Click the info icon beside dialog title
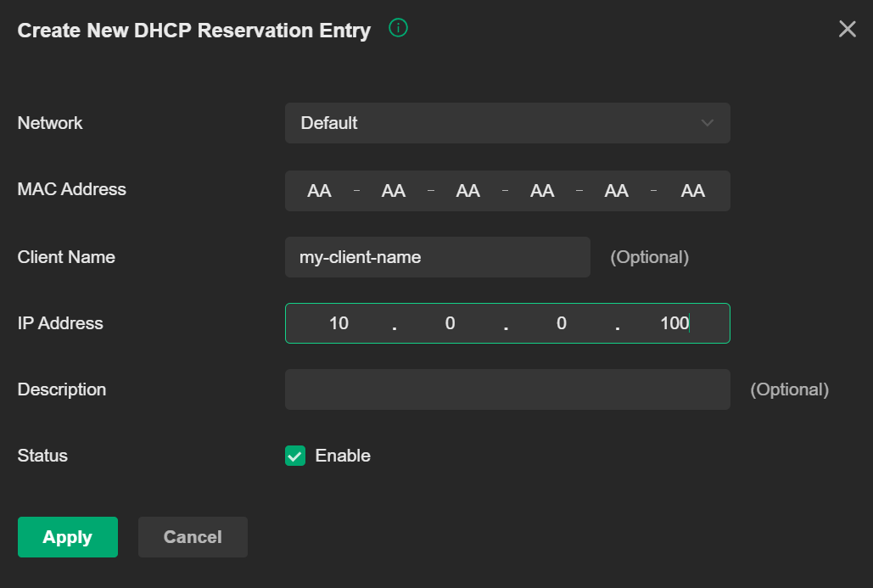Image resolution: width=873 pixels, height=588 pixels. pos(398,28)
